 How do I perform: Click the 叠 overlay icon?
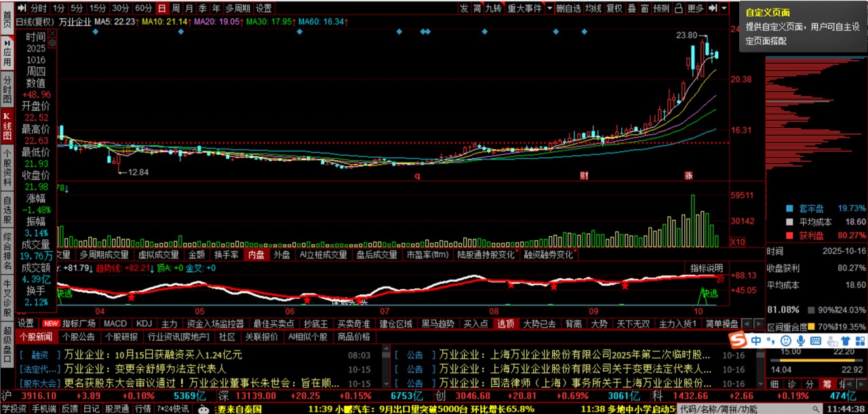[x=632, y=8]
